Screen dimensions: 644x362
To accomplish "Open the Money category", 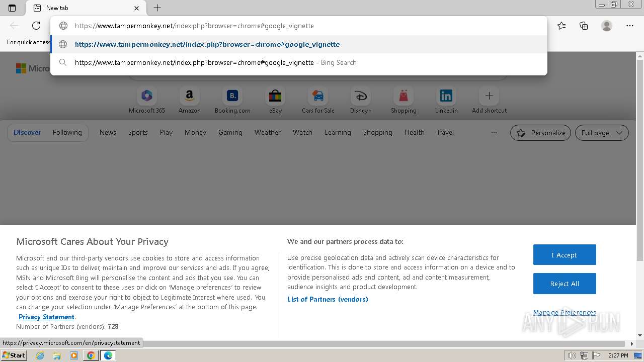I will click(x=195, y=132).
